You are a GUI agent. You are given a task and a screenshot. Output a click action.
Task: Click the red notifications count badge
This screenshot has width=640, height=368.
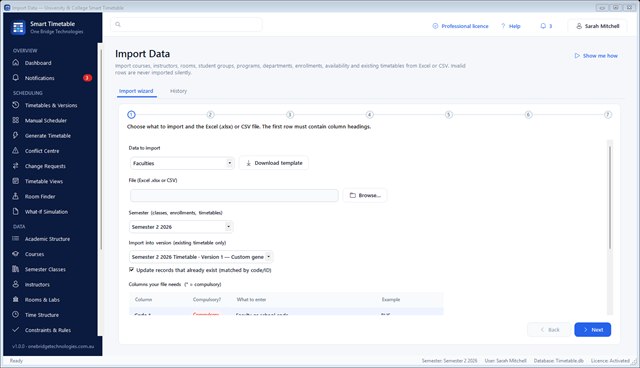tap(87, 78)
